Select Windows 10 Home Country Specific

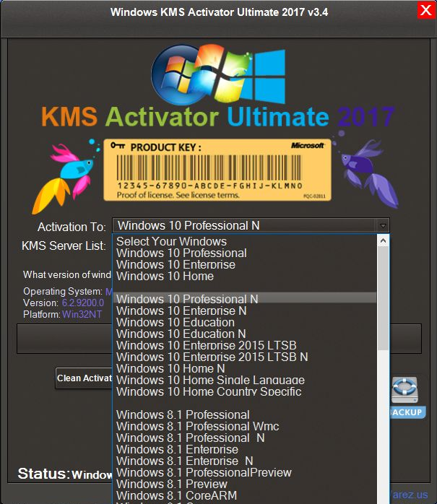pos(245,391)
